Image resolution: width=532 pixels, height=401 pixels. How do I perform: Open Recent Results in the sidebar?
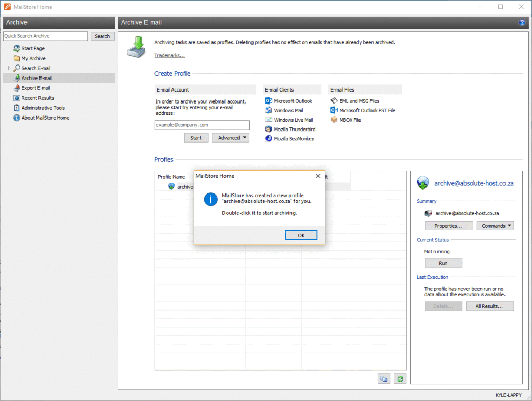(x=37, y=98)
